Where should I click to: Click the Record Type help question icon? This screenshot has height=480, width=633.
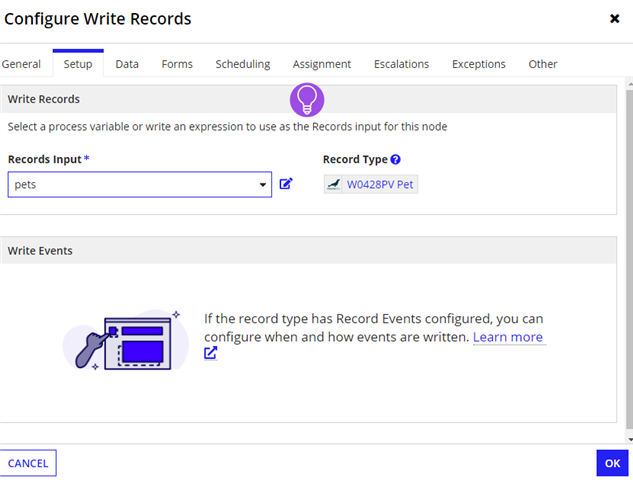[396, 160]
